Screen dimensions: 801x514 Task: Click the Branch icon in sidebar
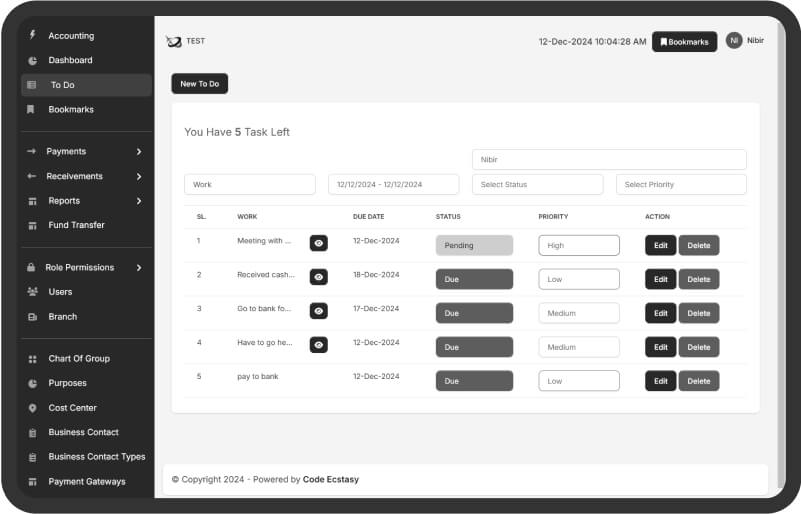click(x=32, y=317)
